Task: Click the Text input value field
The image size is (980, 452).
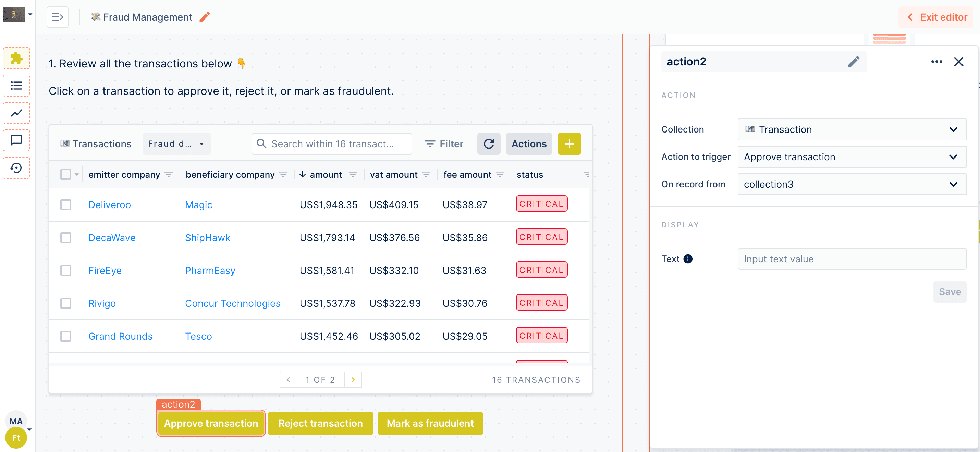Action: pos(852,259)
